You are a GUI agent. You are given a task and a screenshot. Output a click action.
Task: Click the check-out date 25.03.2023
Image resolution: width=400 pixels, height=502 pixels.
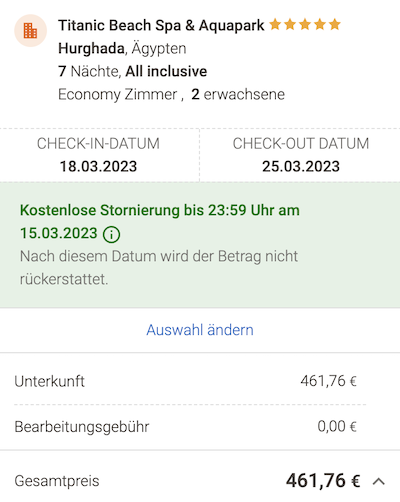pos(301,166)
